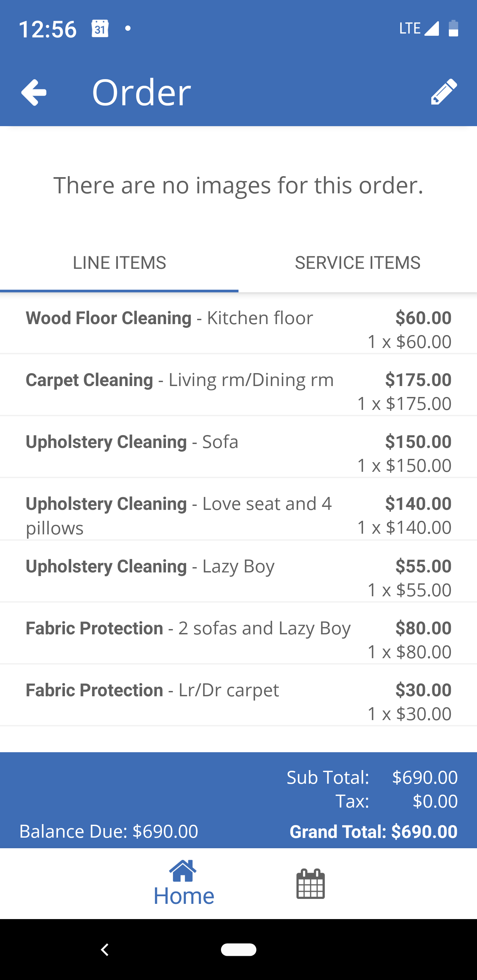This screenshot has width=477, height=980.
Task: Switch to the Service Items tab
Action: (357, 263)
